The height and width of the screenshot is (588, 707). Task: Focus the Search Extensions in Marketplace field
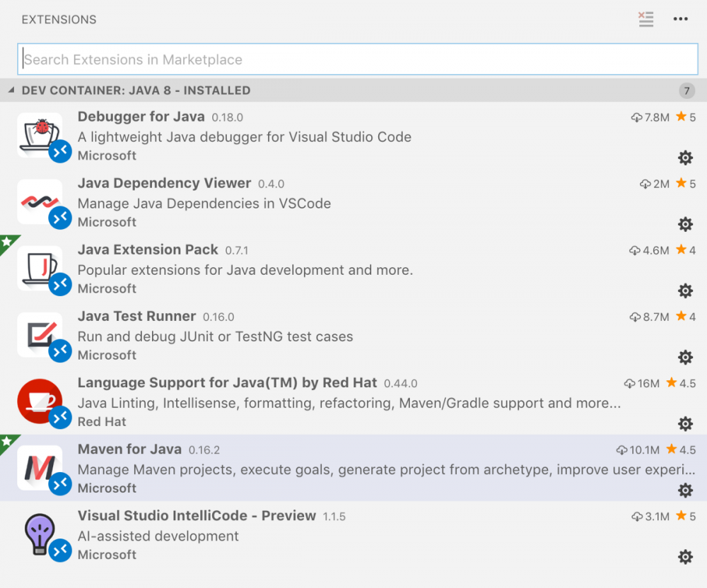click(x=357, y=60)
